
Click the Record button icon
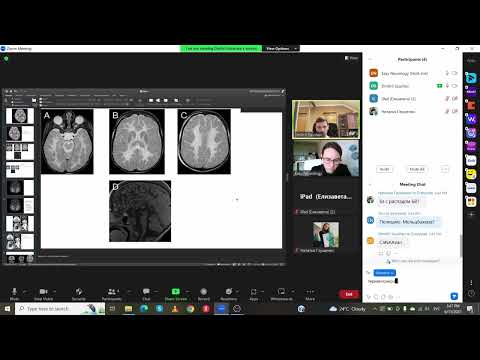pyautogui.click(x=204, y=292)
